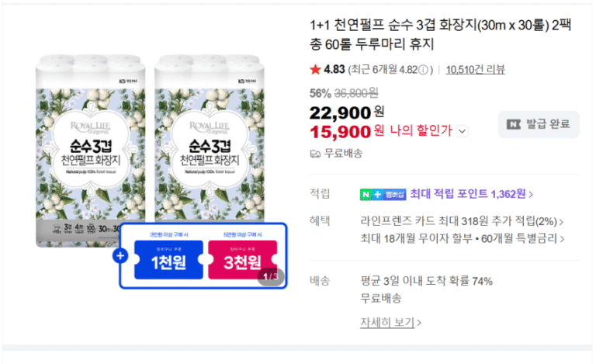
Task: Click the N Plus membership badge
Action: click(x=383, y=195)
